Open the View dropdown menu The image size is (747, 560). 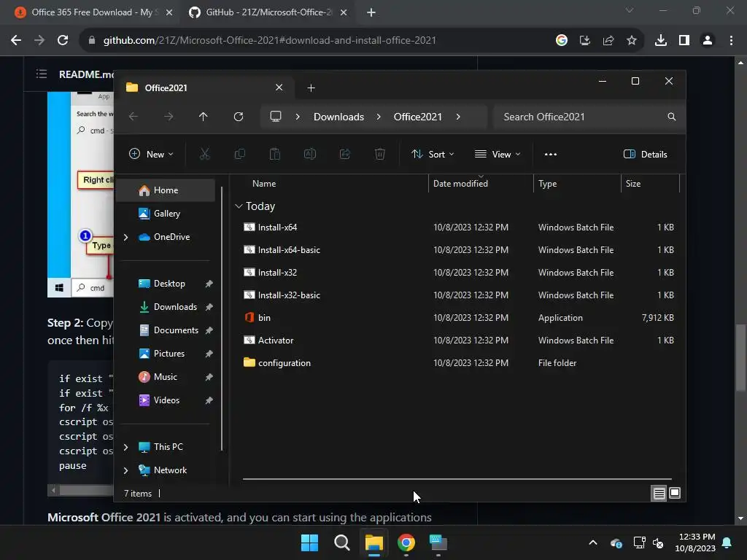[x=498, y=155]
